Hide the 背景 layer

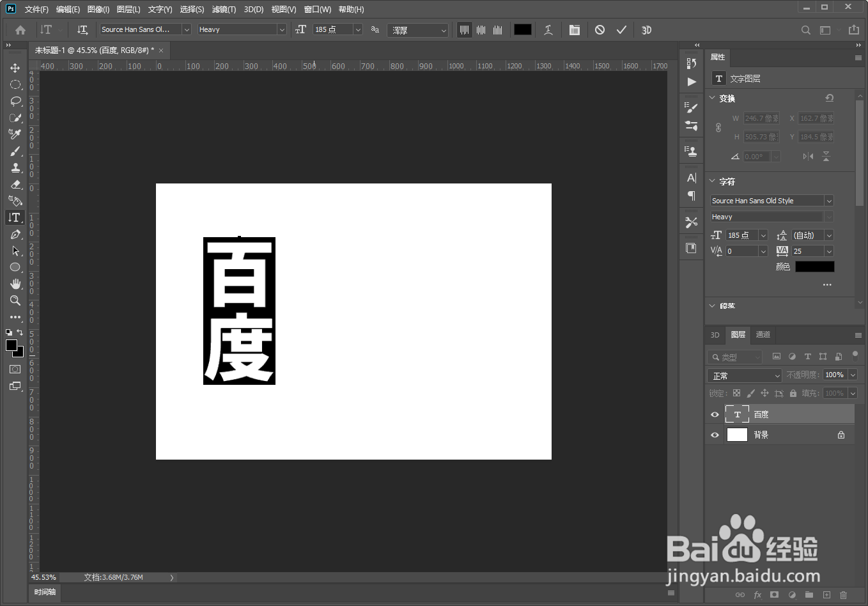click(715, 435)
